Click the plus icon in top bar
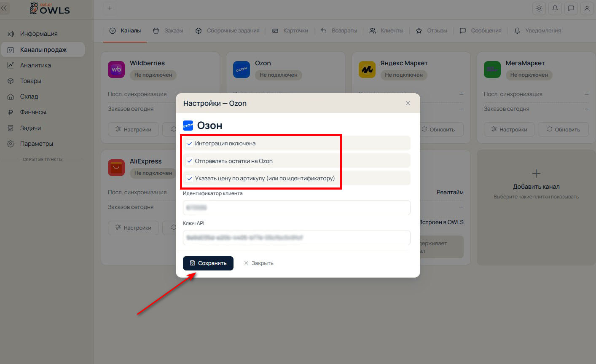This screenshot has width=596, height=364. (110, 8)
